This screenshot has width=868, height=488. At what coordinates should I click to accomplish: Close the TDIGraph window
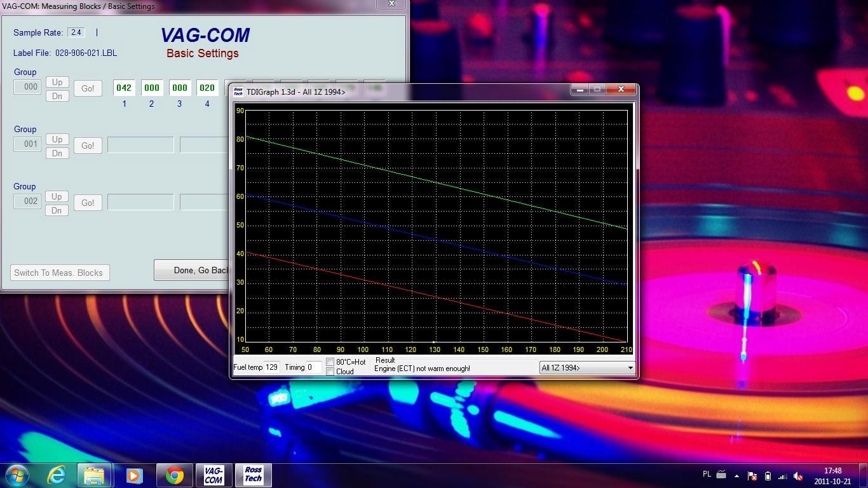[621, 90]
